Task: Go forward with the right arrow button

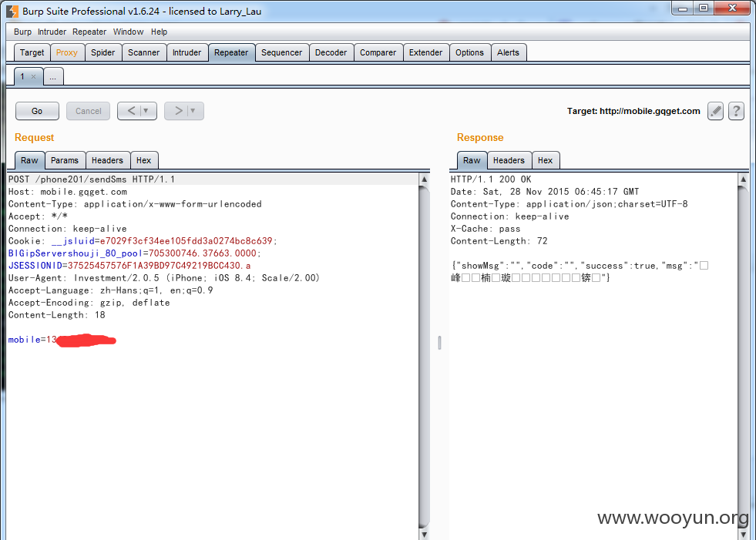Action: click(178, 111)
